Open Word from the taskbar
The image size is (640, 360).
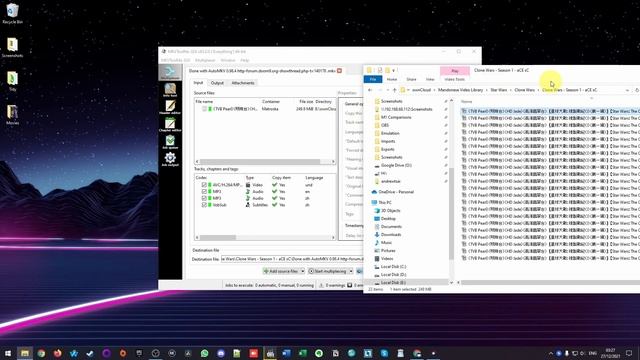(286, 353)
